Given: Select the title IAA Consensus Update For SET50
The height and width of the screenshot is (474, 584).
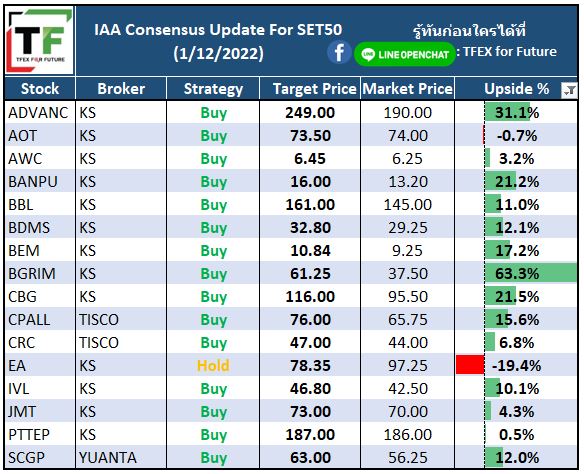Looking at the screenshot, I should (218, 29).
